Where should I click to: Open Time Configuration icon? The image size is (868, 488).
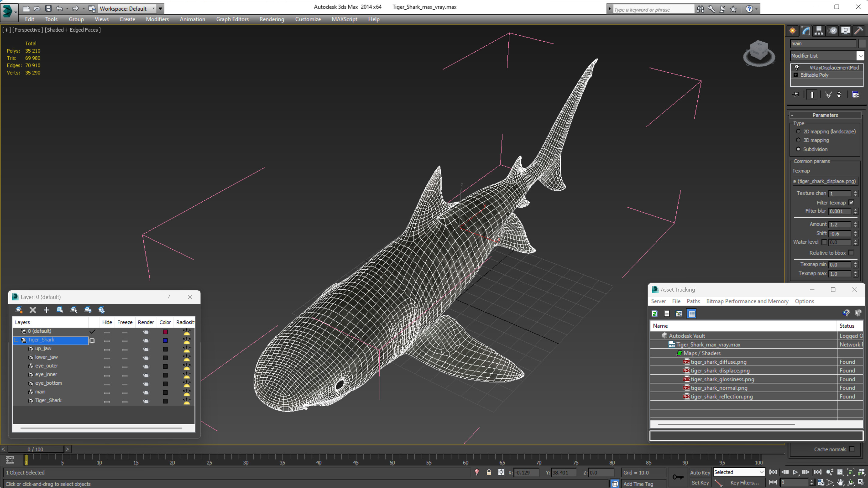pyautogui.click(x=821, y=483)
